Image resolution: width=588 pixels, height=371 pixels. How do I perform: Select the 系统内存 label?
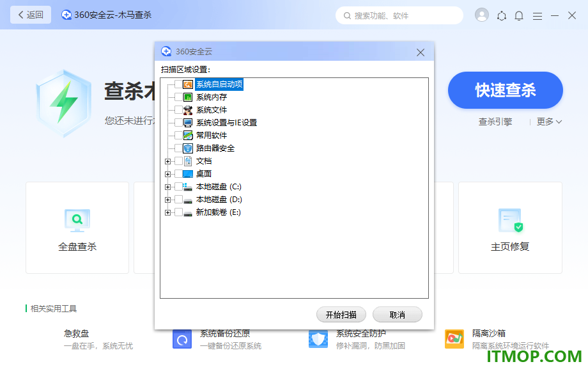pos(212,97)
